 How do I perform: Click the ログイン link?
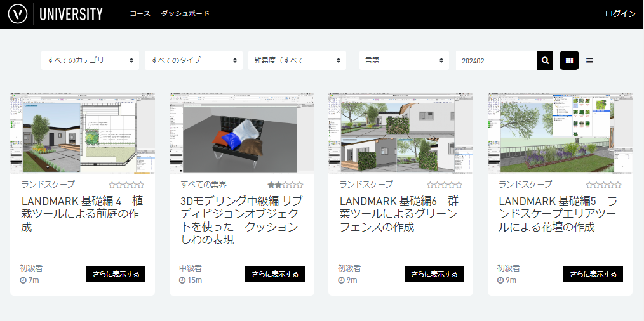(x=620, y=13)
